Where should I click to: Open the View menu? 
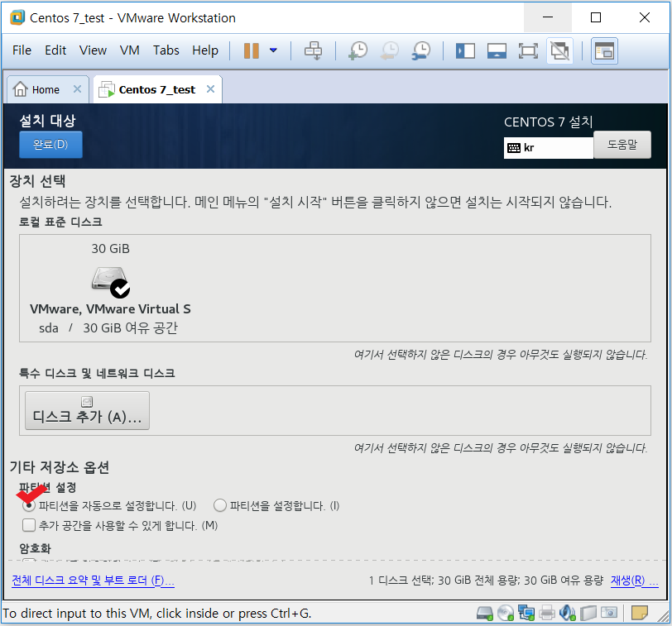point(93,50)
